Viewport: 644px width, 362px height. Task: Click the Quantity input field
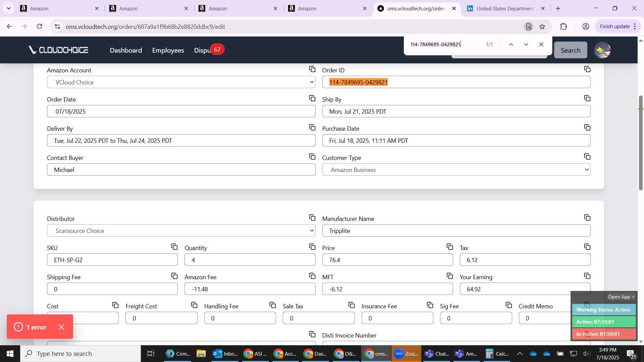pyautogui.click(x=250, y=260)
